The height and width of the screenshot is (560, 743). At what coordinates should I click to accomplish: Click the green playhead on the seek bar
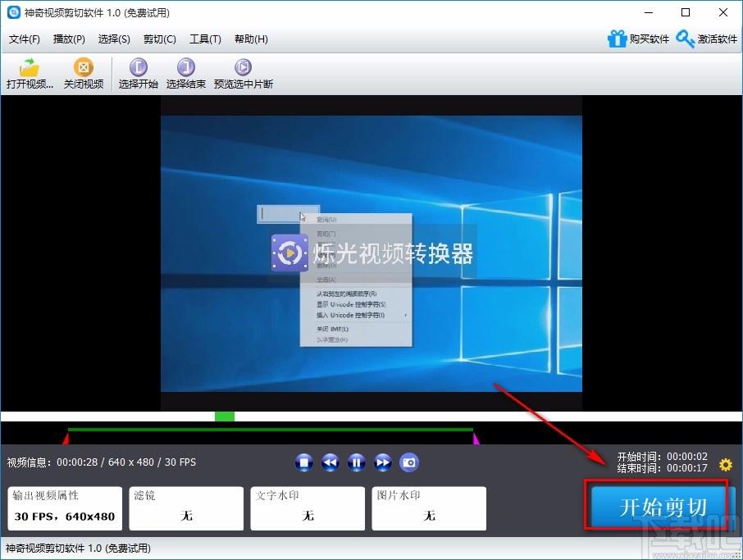coord(225,416)
